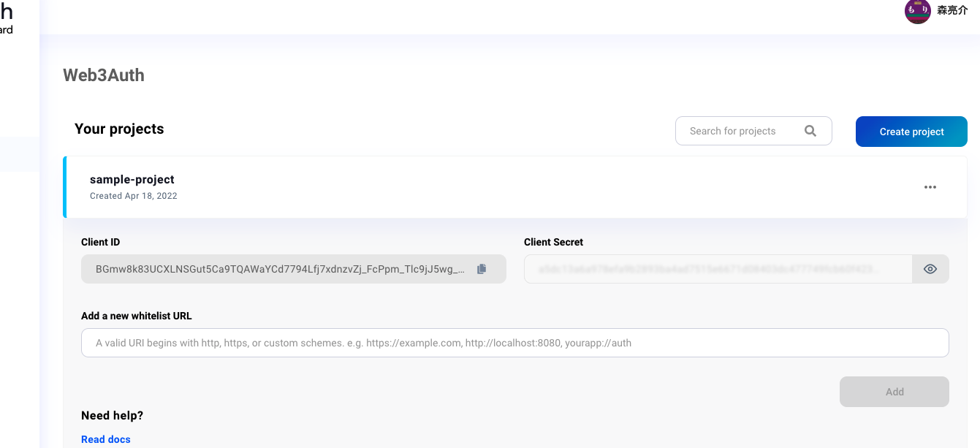Open the Read docs link
This screenshot has height=448, width=980.
click(x=105, y=438)
